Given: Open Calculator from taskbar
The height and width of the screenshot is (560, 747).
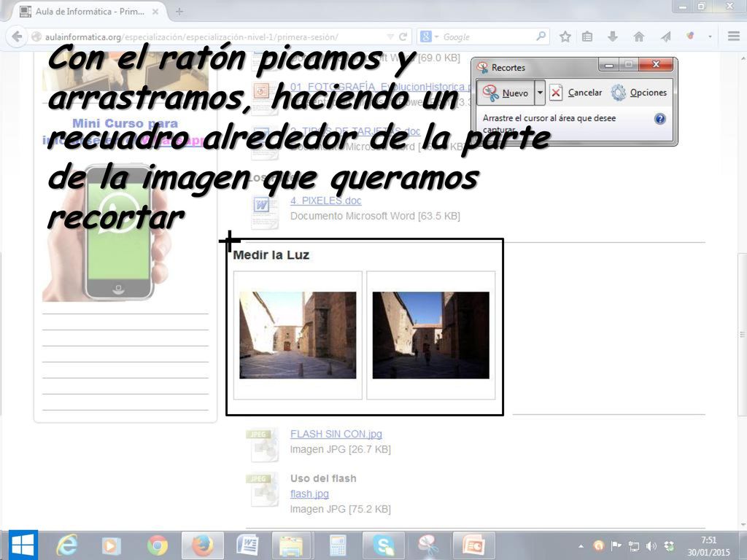Looking at the screenshot, I should coord(337,545).
